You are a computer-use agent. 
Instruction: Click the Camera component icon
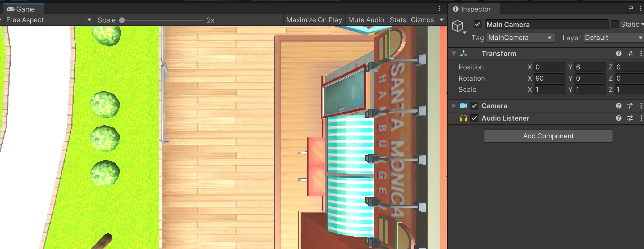click(x=464, y=106)
